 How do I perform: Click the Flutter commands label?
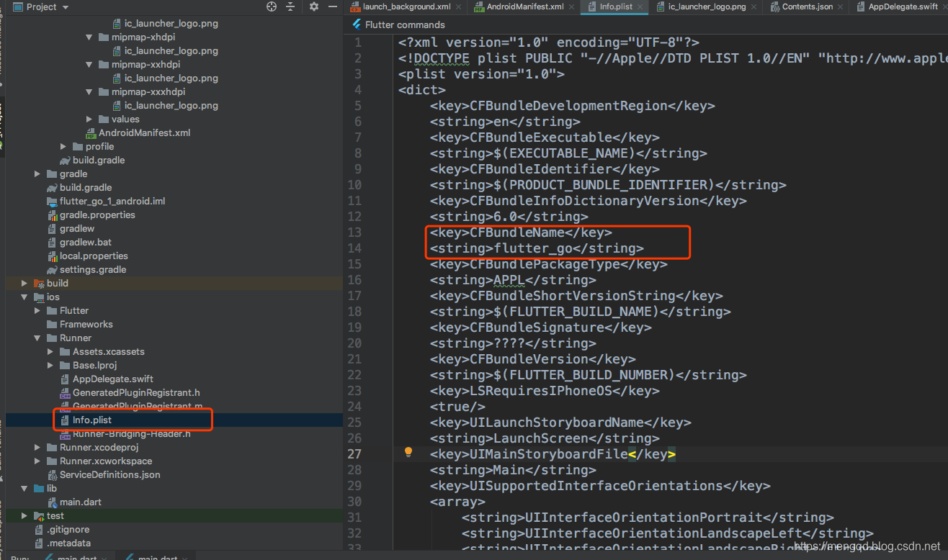[406, 24]
